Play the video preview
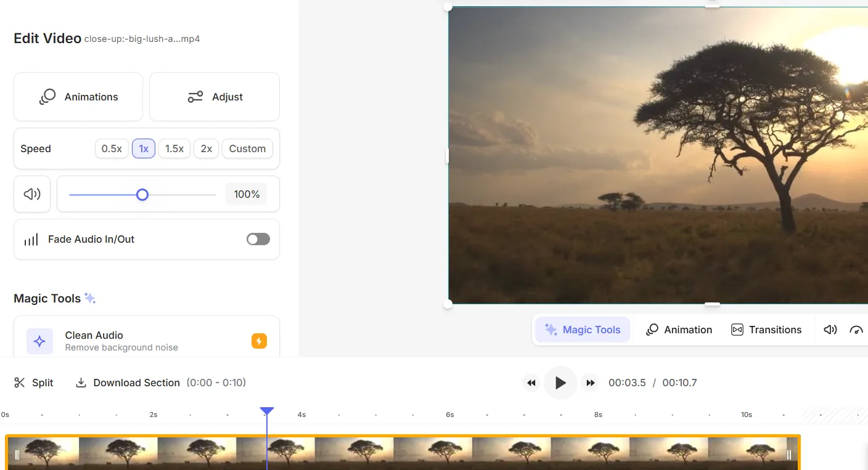Screen dimensions: 868x470 (560, 383)
